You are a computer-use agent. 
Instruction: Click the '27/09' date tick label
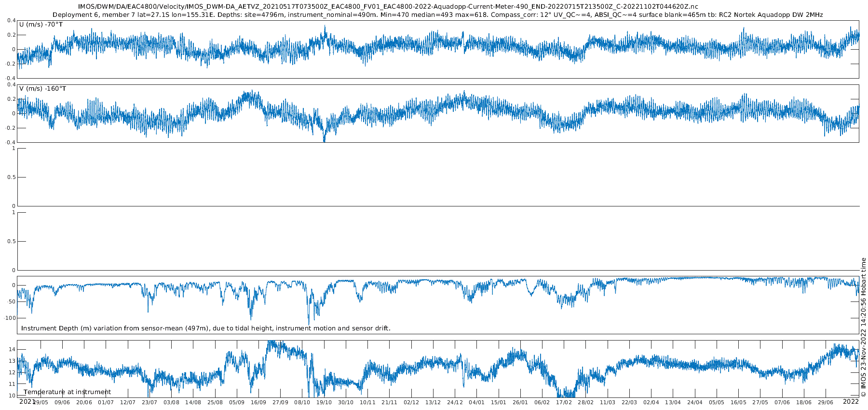click(x=280, y=402)
